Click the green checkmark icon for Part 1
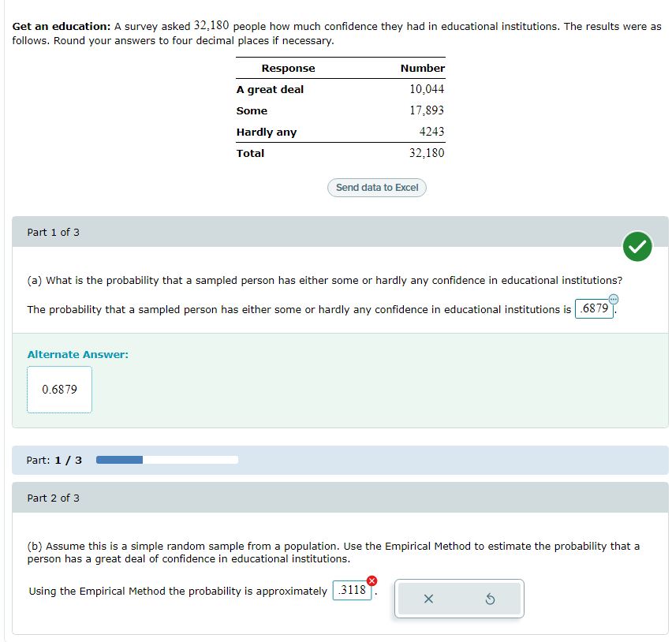 pyautogui.click(x=637, y=246)
